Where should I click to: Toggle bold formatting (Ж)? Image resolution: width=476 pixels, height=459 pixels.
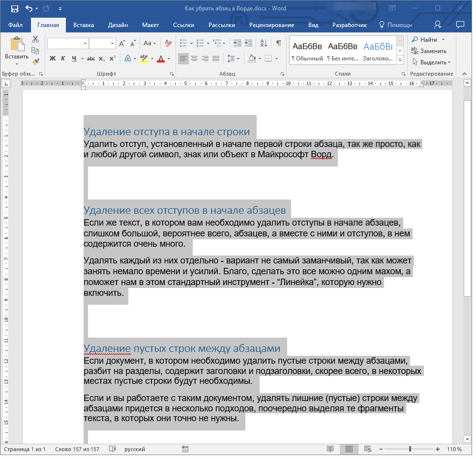(53, 59)
